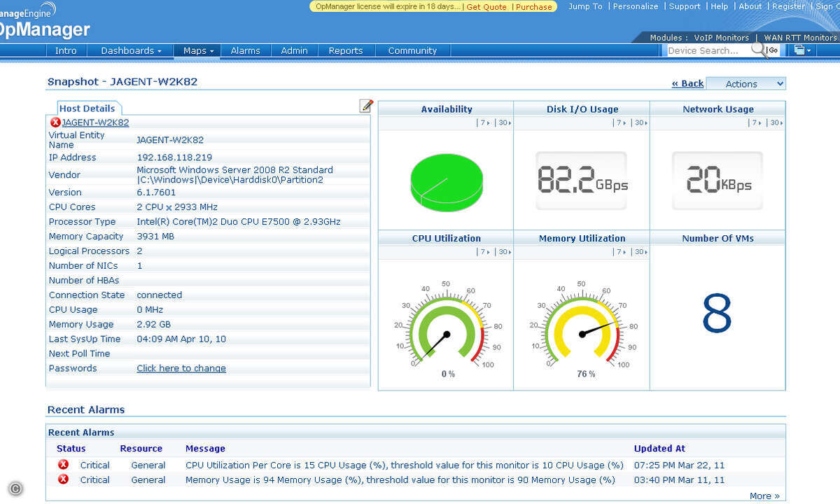Show 7-day CPU Utilization report
The height and width of the screenshot is (504, 840).
coord(483,252)
